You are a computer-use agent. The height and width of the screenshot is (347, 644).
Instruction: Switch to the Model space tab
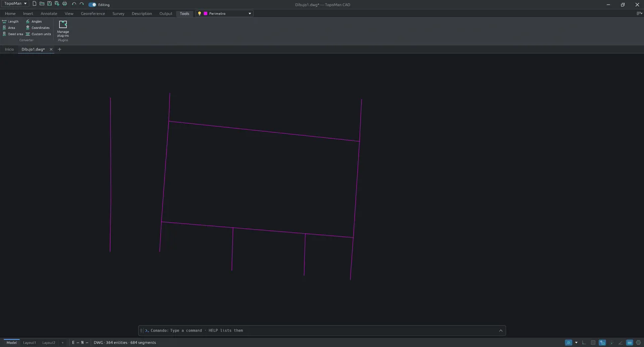tap(11, 342)
